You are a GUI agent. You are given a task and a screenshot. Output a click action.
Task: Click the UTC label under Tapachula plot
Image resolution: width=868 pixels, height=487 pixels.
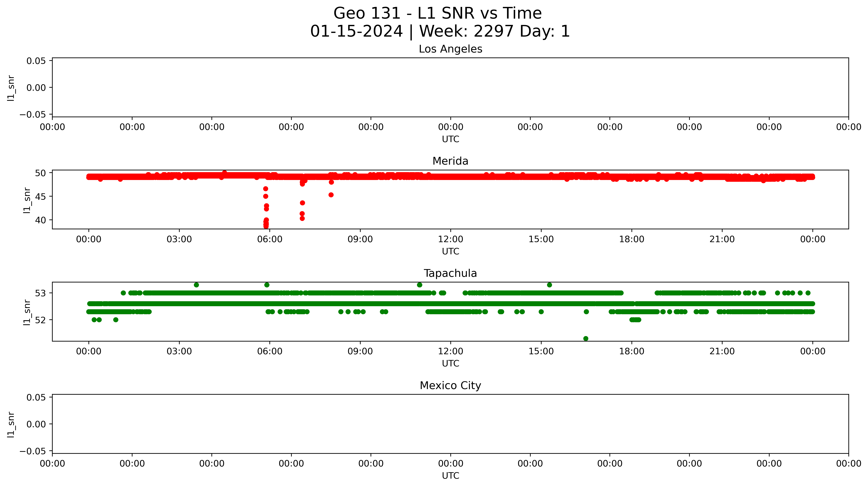point(451,364)
